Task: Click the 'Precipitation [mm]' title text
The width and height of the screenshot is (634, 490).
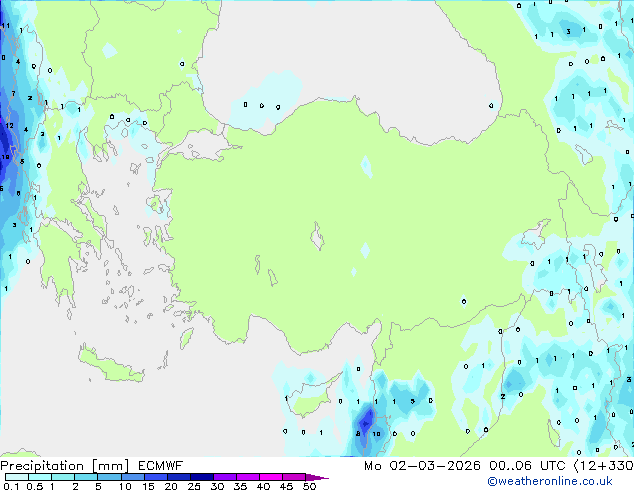Action: click(x=65, y=466)
